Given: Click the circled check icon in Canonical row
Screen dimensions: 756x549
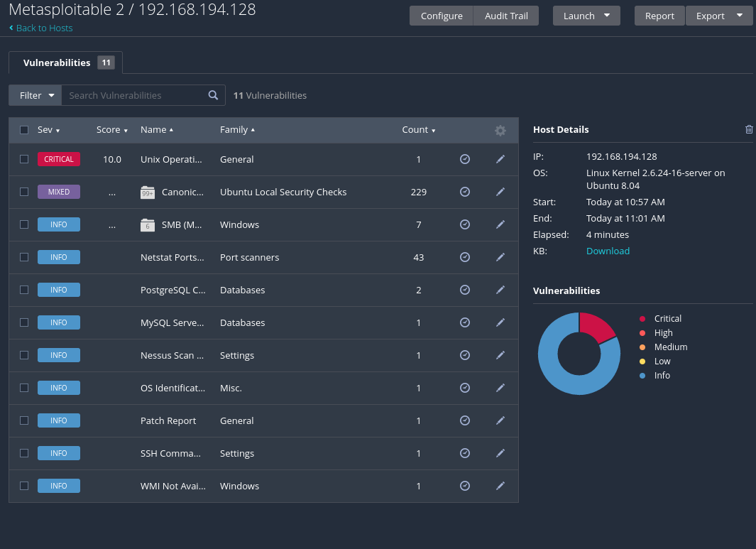Looking at the screenshot, I should (465, 192).
